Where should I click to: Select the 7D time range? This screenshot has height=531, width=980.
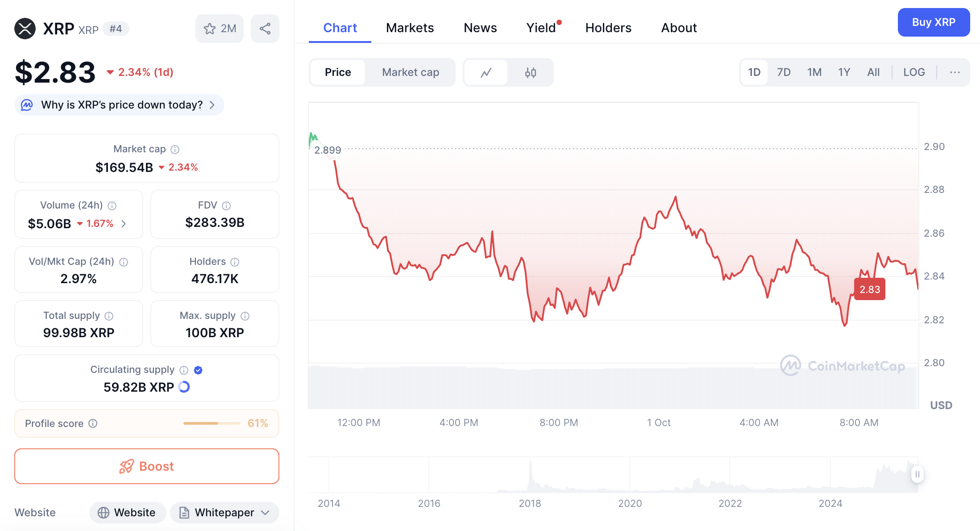(x=783, y=72)
